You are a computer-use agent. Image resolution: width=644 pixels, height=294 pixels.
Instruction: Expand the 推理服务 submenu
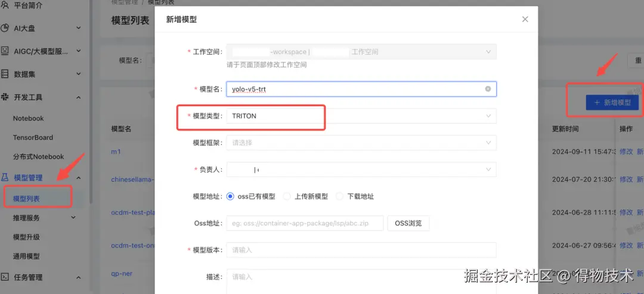point(73,218)
